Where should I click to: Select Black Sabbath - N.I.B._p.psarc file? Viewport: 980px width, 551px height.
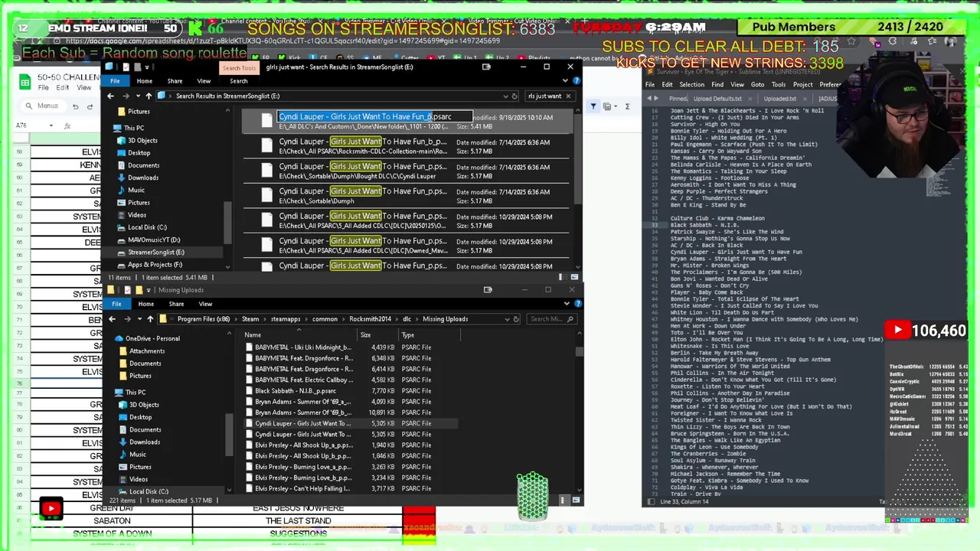point(295,390)
